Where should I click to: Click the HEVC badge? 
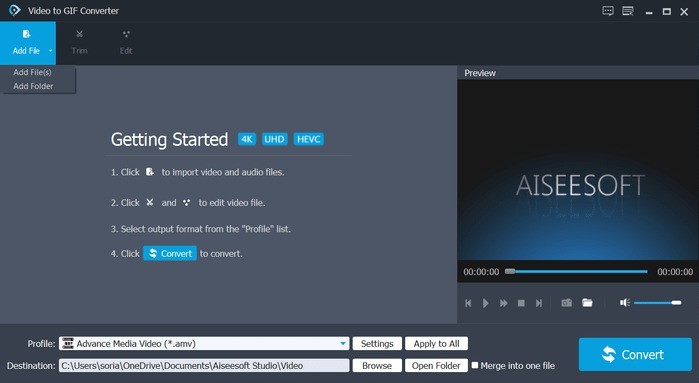tap(308, 139)
